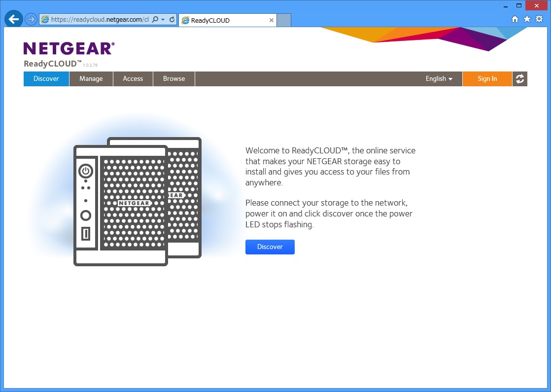551x392 pixels.
Task: Open a new blank browser tab
Action: pos(284,20)
